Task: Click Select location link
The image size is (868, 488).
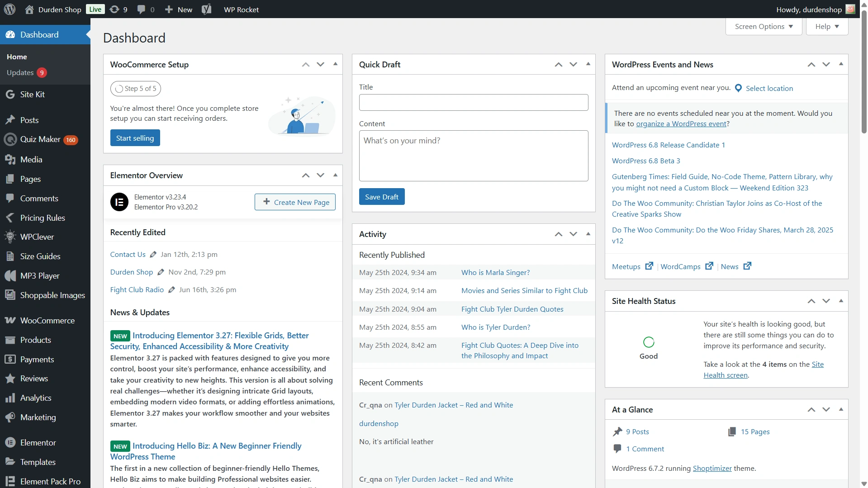Action: 769,88
